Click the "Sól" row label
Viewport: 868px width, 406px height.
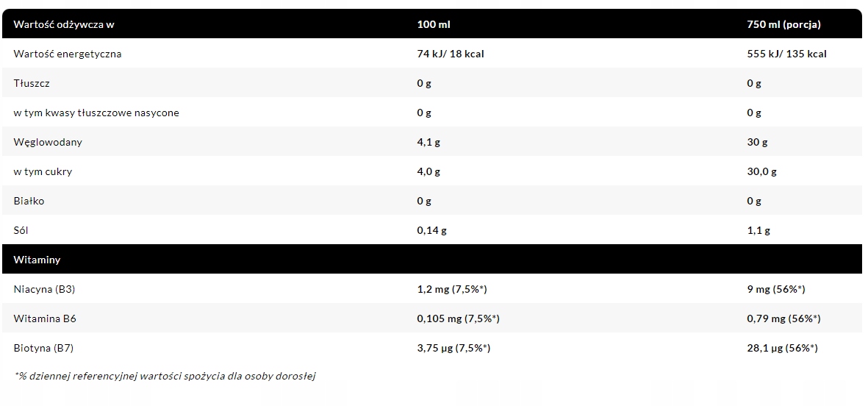[x=21, y=230]
